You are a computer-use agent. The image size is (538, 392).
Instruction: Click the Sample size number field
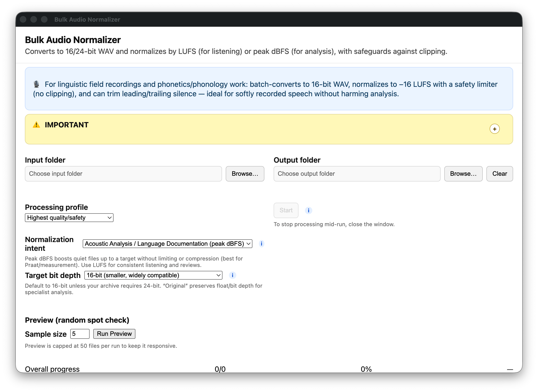[80, 334]
